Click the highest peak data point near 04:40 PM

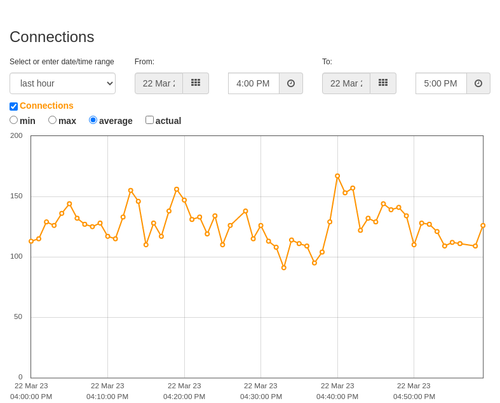pyautogui.click(x=337, y=176)
